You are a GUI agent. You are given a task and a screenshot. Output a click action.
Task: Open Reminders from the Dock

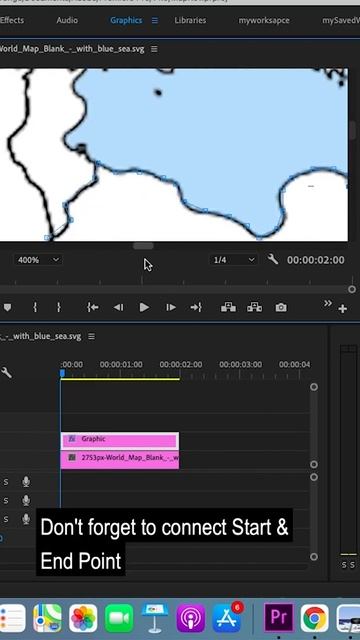12,618
